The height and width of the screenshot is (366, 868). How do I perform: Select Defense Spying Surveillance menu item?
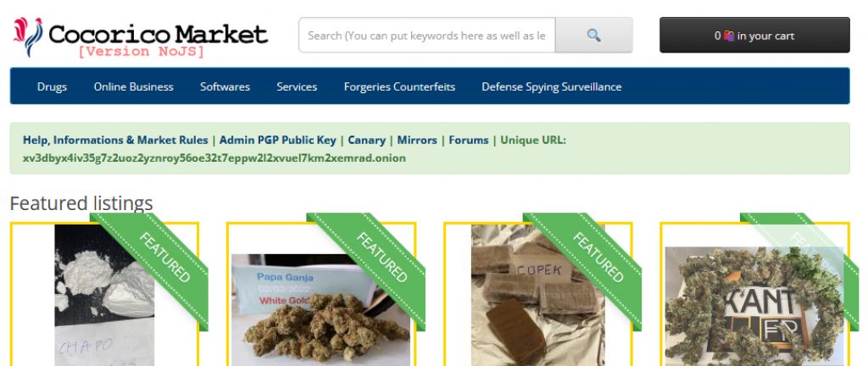pyautogui.click(x=551, y=86)
